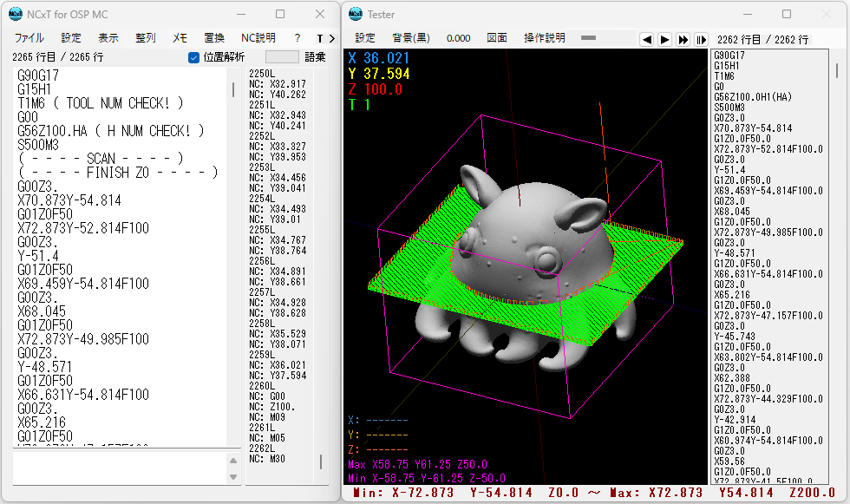This screenshot has height=504, width=850.
Task: Click the NCxT app icon in title bar
Action: [x=16, y=14]
